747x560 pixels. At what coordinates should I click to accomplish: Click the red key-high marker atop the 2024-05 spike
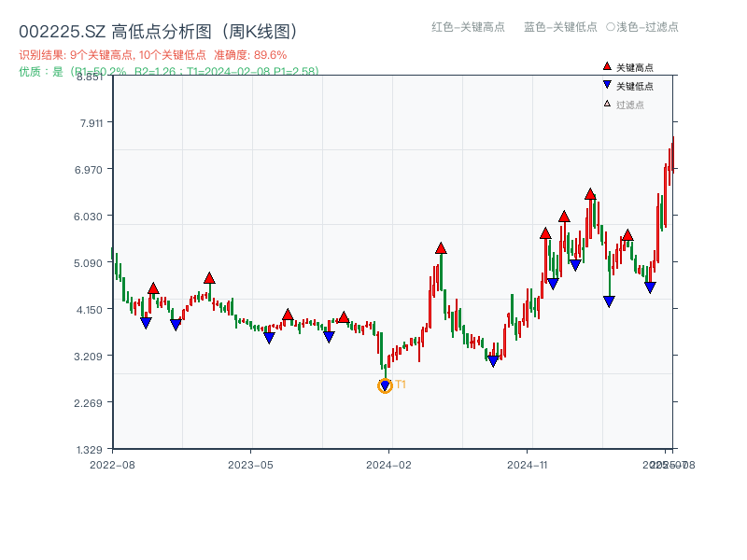pyautogui.click(x=441, y=248)
